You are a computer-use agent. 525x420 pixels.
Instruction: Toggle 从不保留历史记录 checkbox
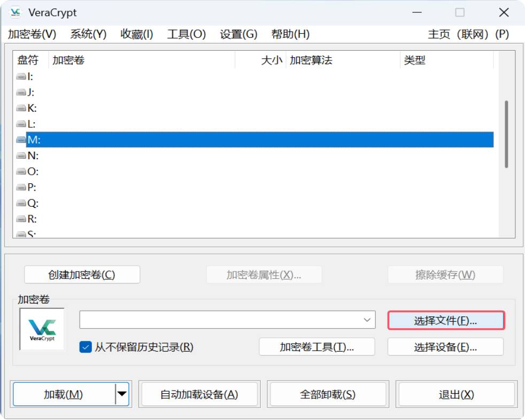click(85, 347)
